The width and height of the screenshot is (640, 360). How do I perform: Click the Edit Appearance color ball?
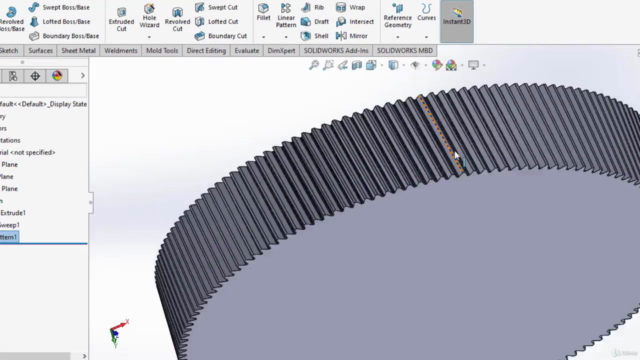click(437, 65)
